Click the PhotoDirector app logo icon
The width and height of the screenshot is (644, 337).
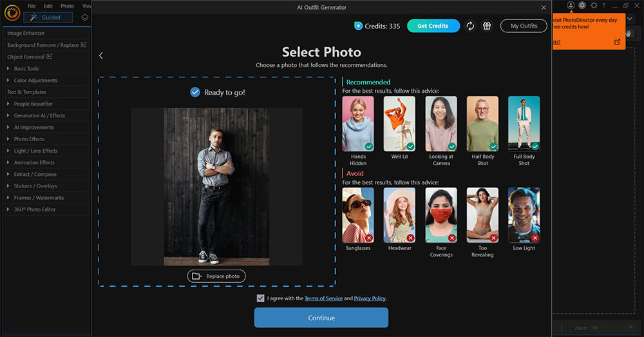(12, 13)
